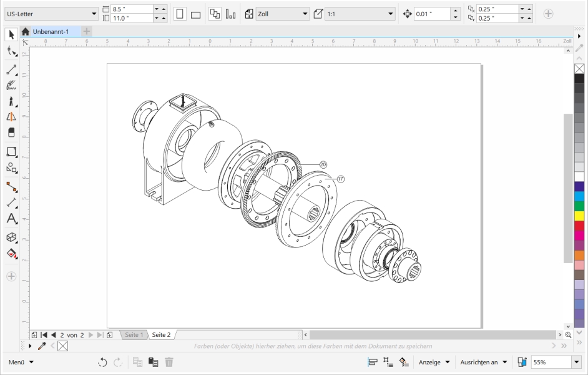
Task: Open the Menü button at bottom left
Action: click(21, 362)
